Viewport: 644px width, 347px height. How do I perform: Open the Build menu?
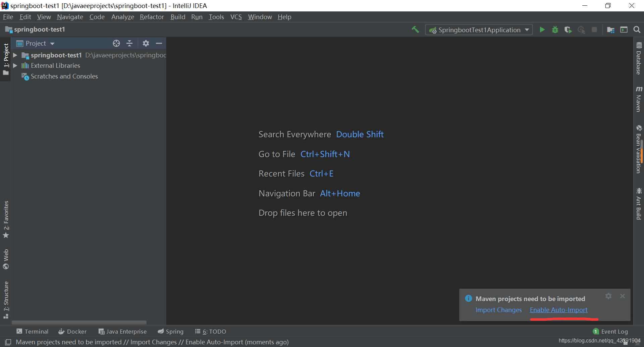pyautogui.click(x=178, y=17)
